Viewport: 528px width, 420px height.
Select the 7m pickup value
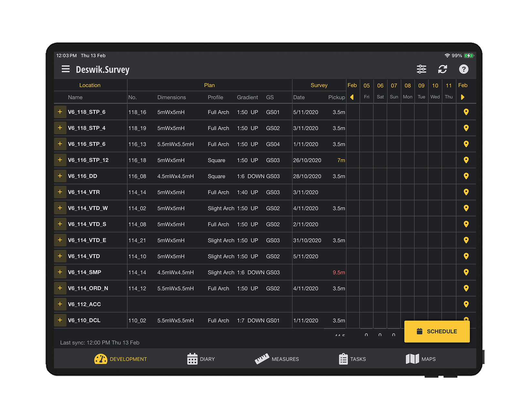pyautogui.click(x=341, y=160)
